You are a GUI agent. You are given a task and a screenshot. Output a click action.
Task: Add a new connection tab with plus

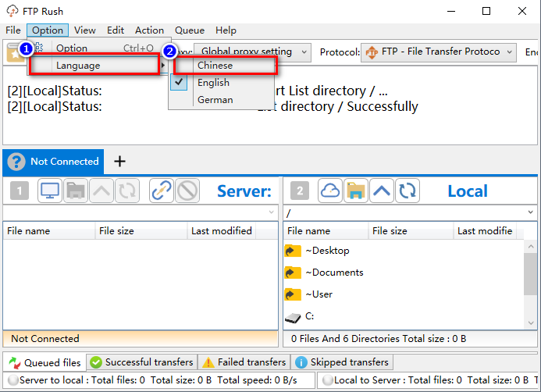tap(119, 162)
